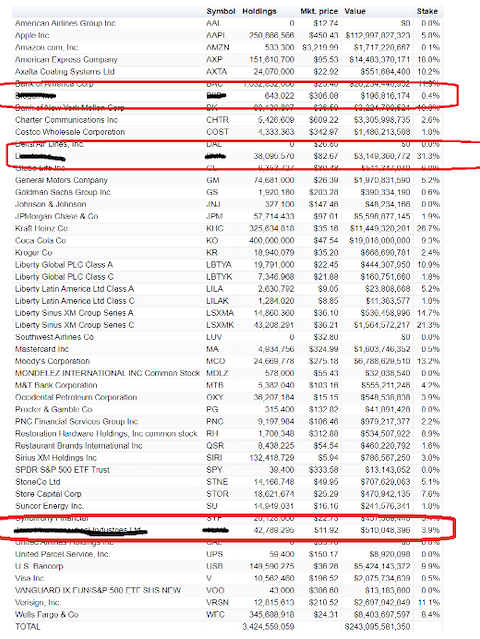Click Coca Cola holdings 400,000,000
This screenshot has height=639, width=480.
(272, 240)
